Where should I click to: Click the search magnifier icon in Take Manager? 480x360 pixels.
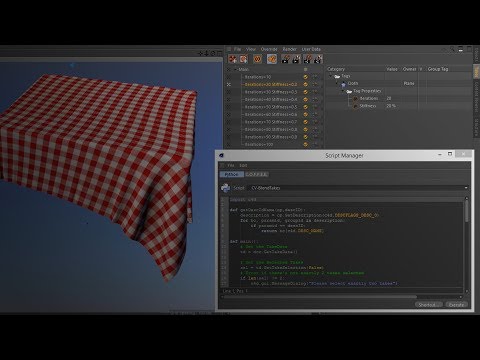click(452, 49)
